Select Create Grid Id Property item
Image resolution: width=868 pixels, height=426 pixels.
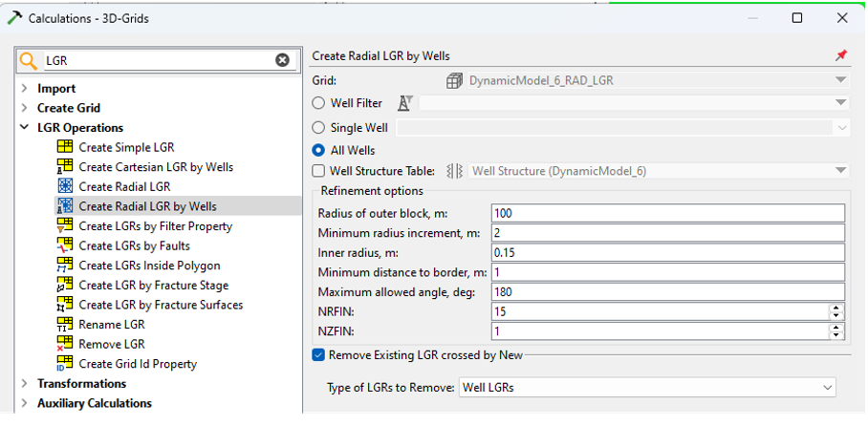138,364
